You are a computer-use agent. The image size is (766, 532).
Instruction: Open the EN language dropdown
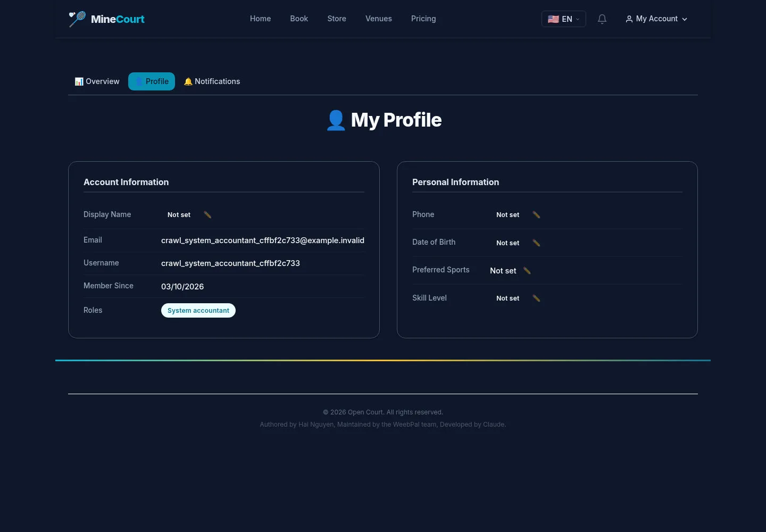tap(564, 19)
